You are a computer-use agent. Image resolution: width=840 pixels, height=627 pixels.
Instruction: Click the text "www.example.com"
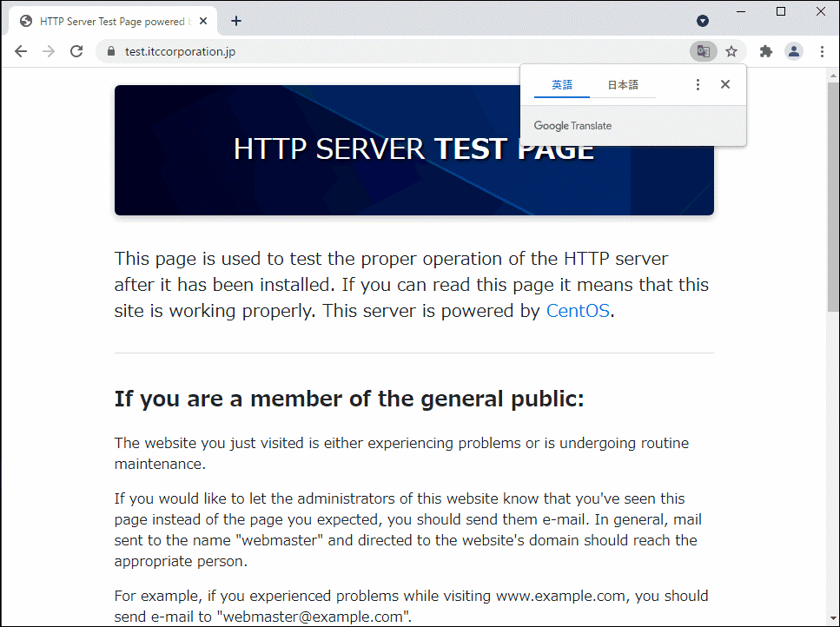[x=560, y=596]
